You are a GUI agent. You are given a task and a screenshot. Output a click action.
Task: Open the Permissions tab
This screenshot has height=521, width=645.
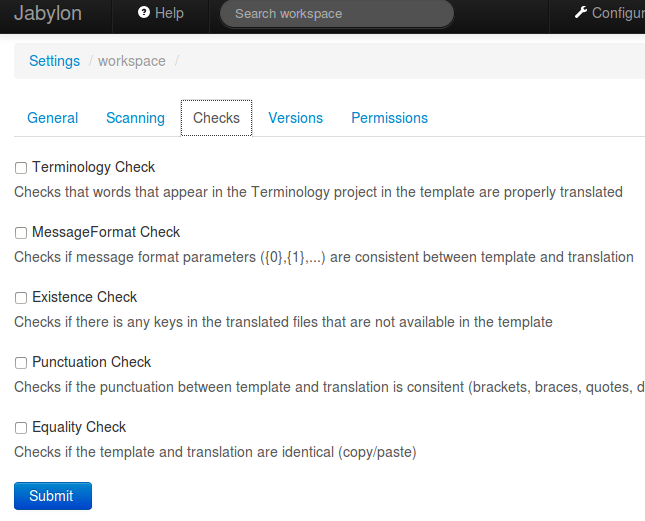click(389, 118)
